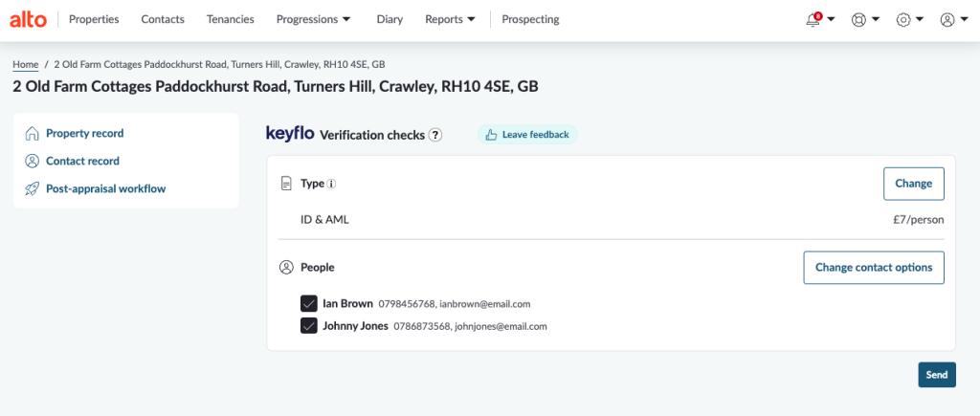Click the user profile icon
Image resolution: width=980 pixels, height=416 pixels.
pyautogui.click(x=947, y=19)
